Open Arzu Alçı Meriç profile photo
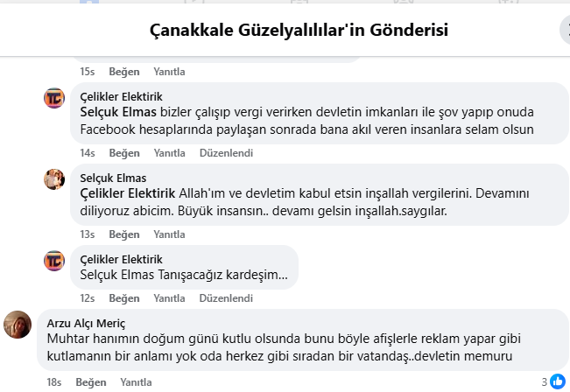 (18, 325)
